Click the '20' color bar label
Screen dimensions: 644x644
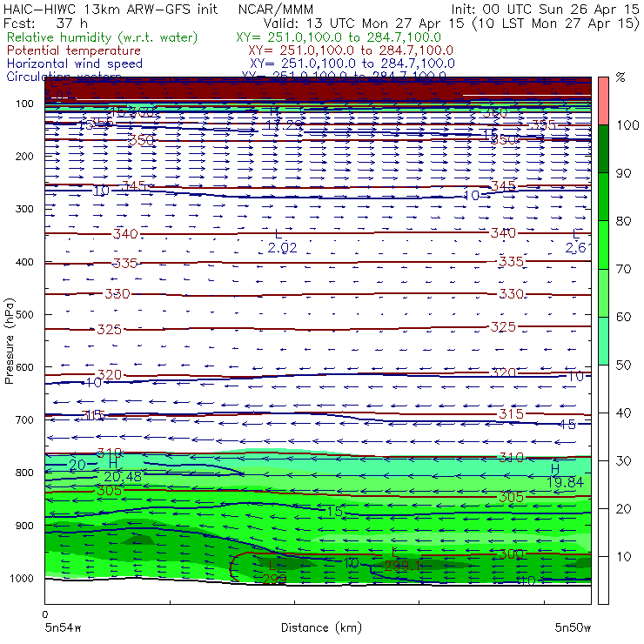(x=623, y=509)
